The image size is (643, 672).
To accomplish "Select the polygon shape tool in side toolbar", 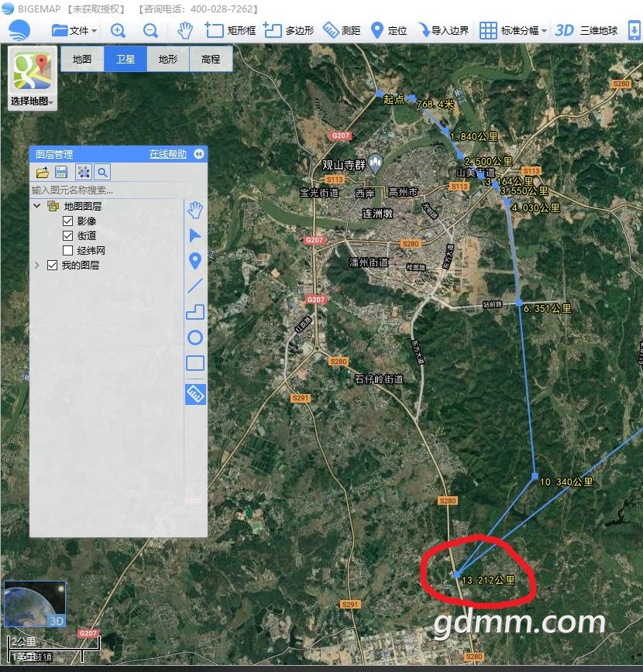I will 195,312.
